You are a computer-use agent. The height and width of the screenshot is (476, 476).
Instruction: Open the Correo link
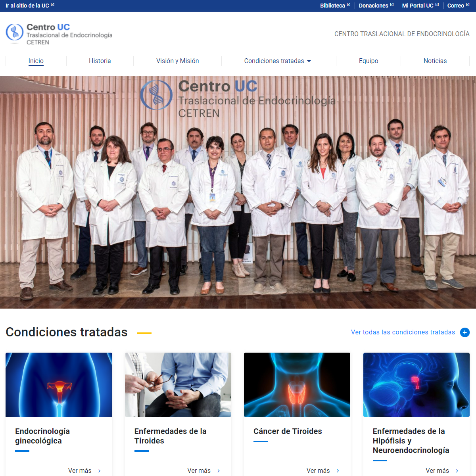click(456, 6)
